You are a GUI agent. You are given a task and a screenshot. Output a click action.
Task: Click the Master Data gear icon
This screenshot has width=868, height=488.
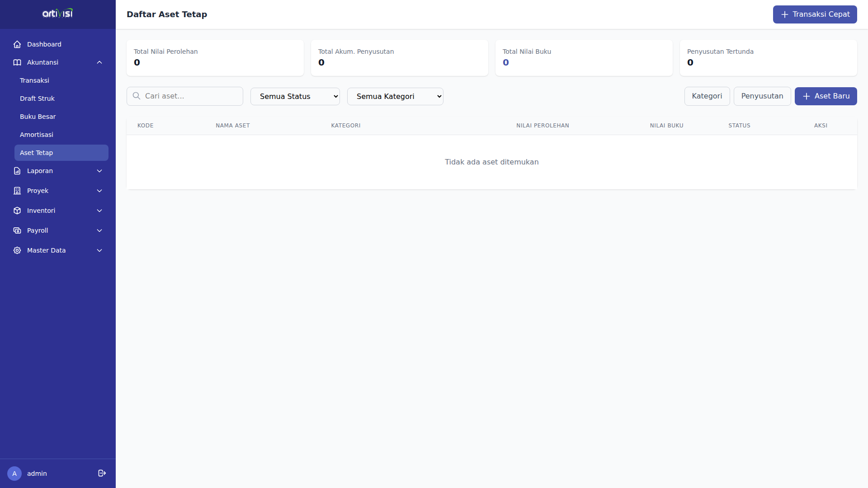(x=17, y=250)
